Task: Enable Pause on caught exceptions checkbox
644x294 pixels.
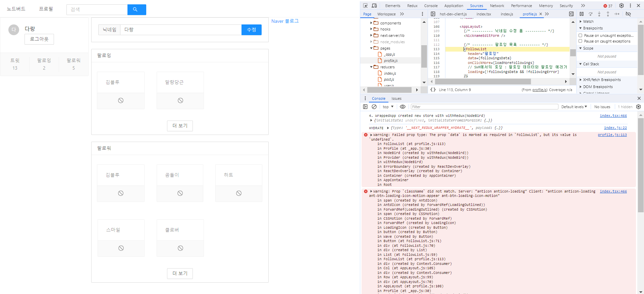Action: click(580, 41)
